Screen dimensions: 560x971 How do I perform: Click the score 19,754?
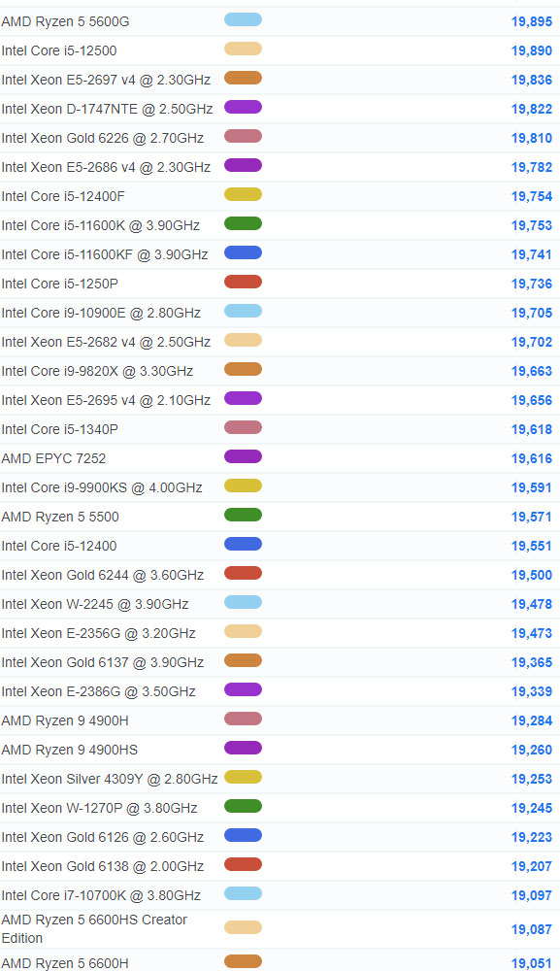(x=532, y=196)
